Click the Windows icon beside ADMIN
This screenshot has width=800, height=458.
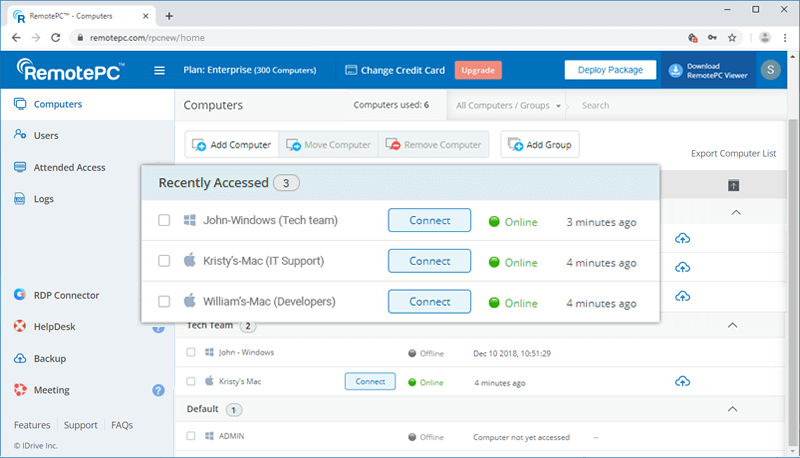click(209, 436)
